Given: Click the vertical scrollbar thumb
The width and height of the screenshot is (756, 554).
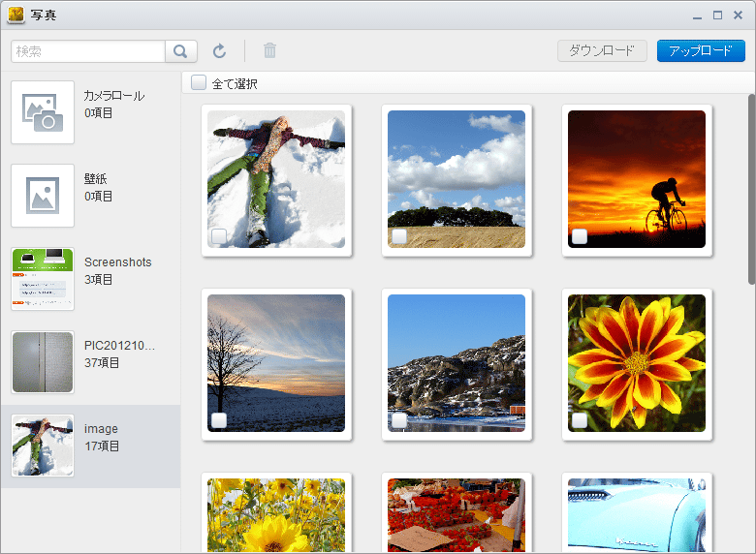Looking at the screenshot, I should pyautogui.click(x=752, y=189).
